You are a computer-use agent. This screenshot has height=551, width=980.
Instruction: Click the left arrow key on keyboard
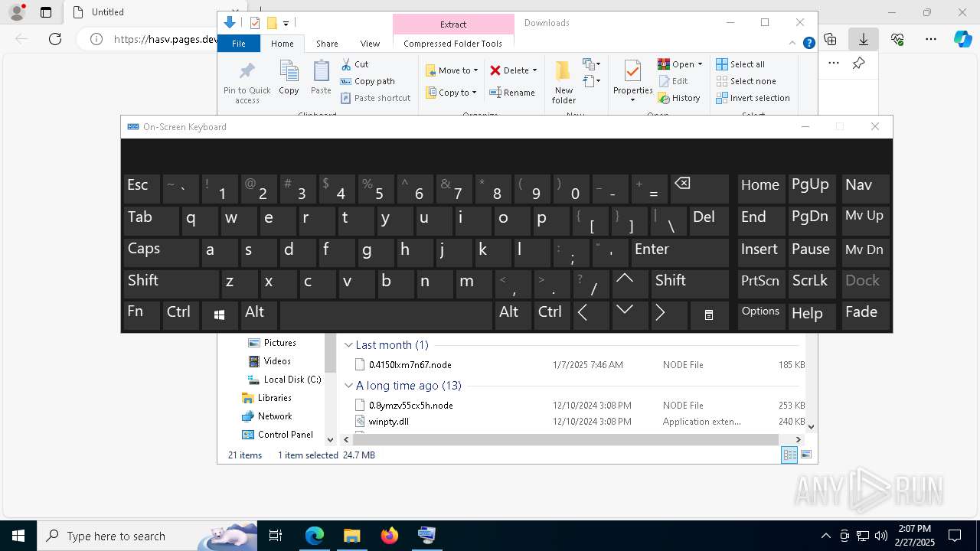tap(590, 315)
